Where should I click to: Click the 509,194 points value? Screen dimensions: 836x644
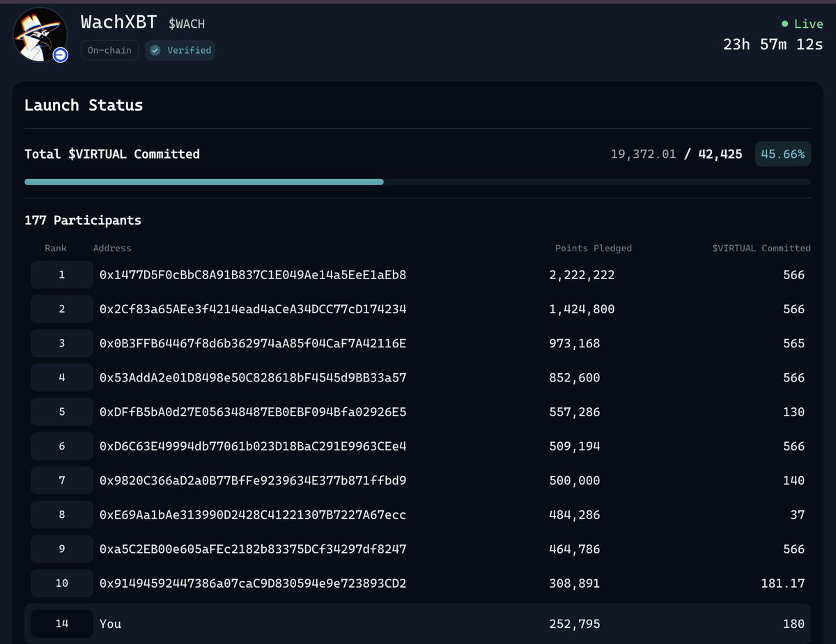tap(574, 446)
